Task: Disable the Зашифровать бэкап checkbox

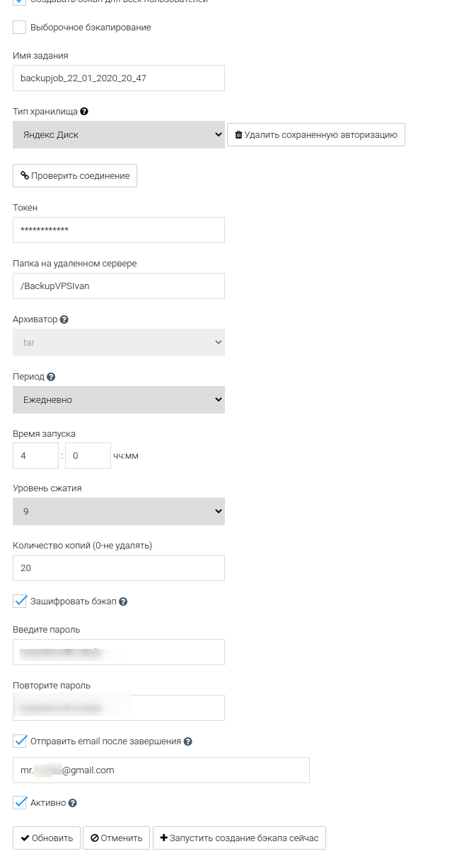Action: point(18,601)
